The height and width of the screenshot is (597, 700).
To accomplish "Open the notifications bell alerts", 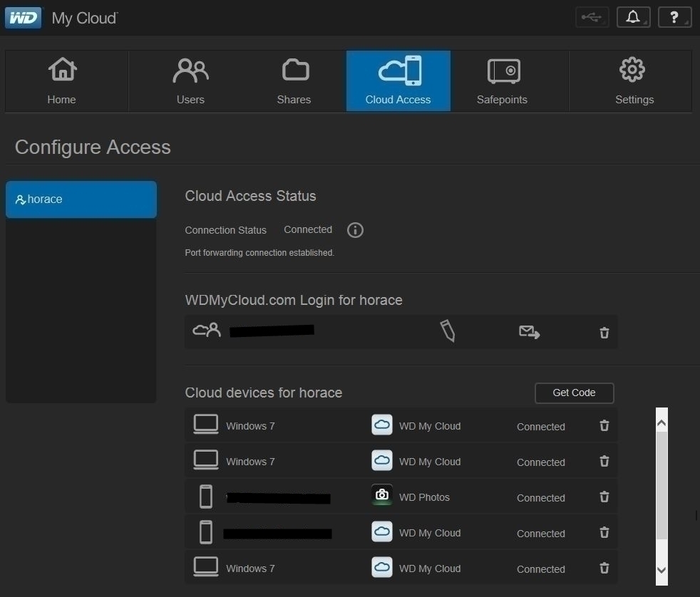I will [x=633, y=17].
